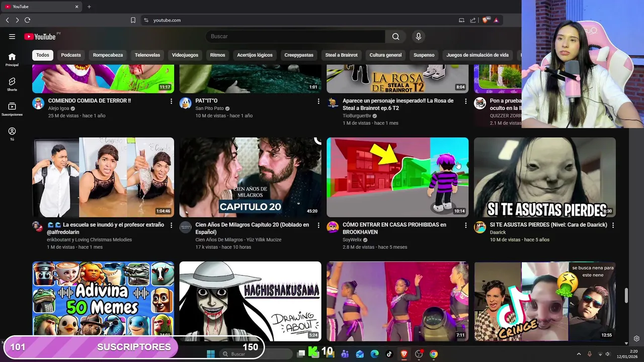Click the cast screen icon in address bar
Viewport: 644px width, 362px height.
point(461,20)
